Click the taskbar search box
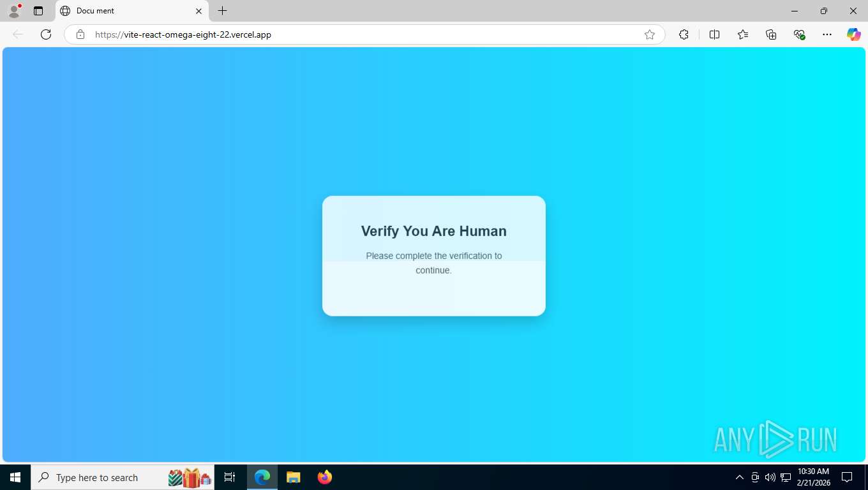 pyautogui.click(x=123, y=477)
